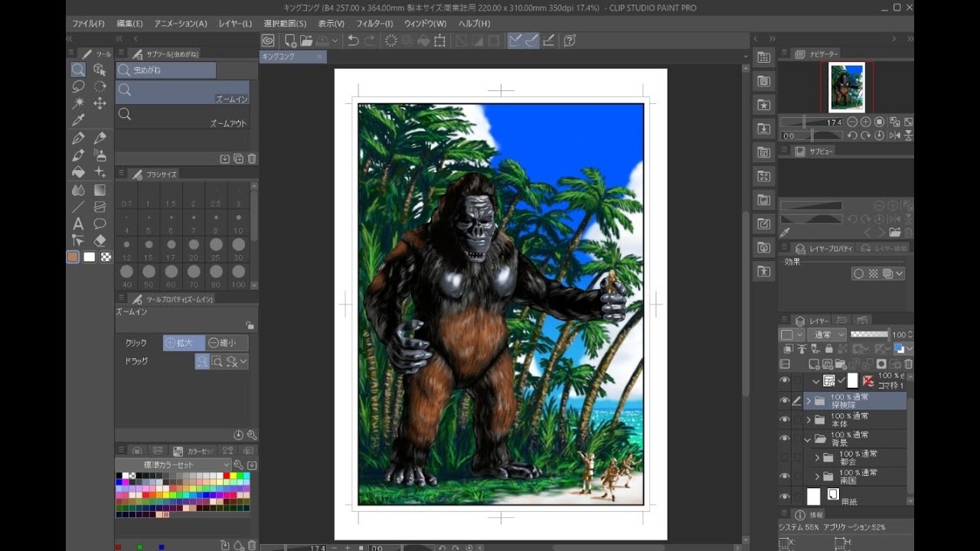Click navigator zoom out minus icon
Image resolution: width=980 pixels, height=551 pixels.
point(851,122)
